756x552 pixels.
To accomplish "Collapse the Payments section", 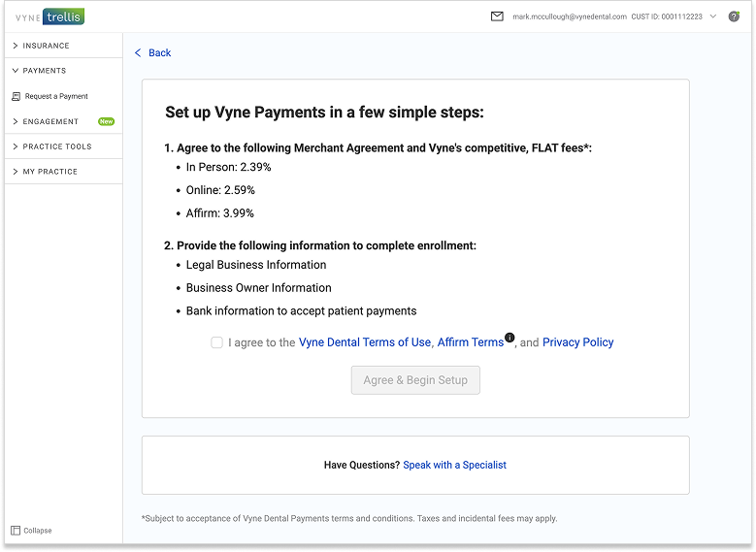I will (x=44, y=71).
